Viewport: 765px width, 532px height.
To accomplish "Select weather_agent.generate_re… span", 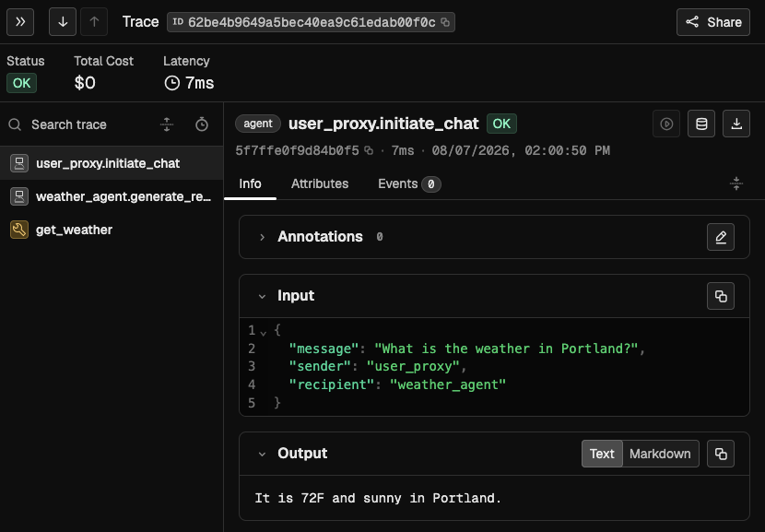I will [x=112, y=196].
